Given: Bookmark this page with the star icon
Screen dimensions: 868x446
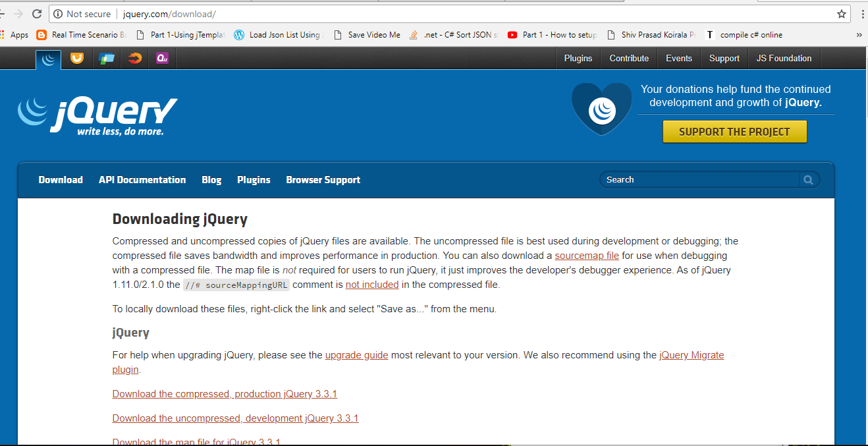Looking at the screenshot, I should [x=842, y=14].
